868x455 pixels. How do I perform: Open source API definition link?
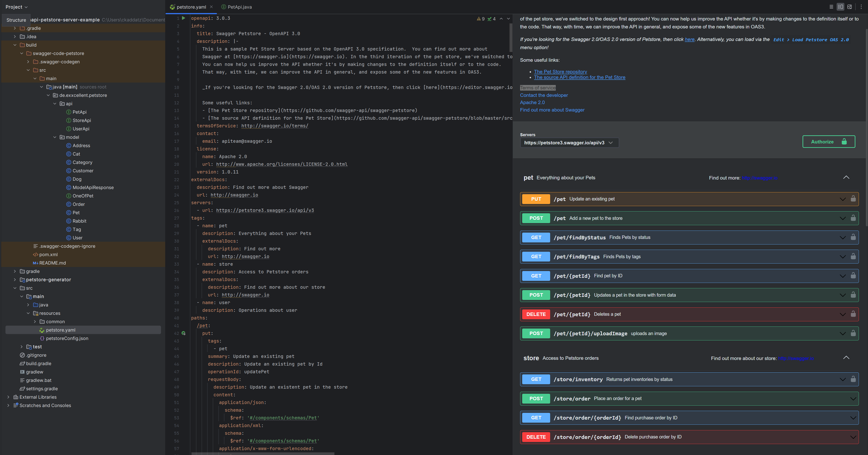580,78
